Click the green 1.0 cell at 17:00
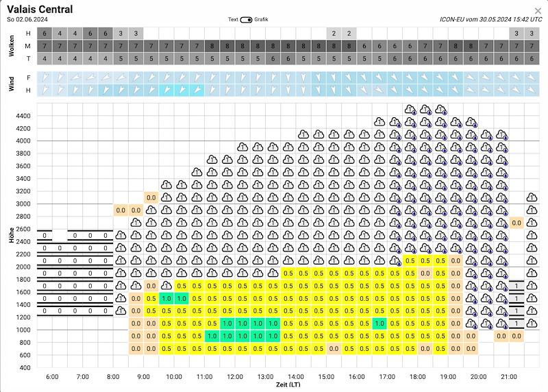This screenshot has height=392, width=548. pos(379,323)
